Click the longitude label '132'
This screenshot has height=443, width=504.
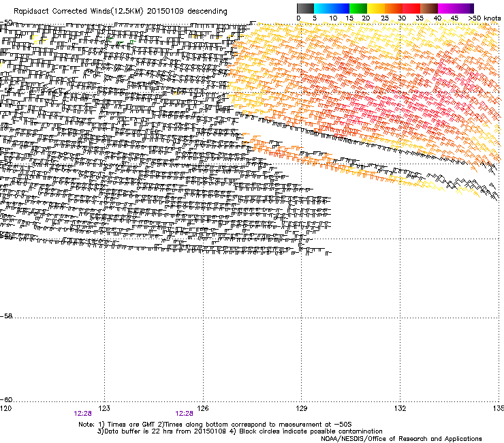coord(400,408)
